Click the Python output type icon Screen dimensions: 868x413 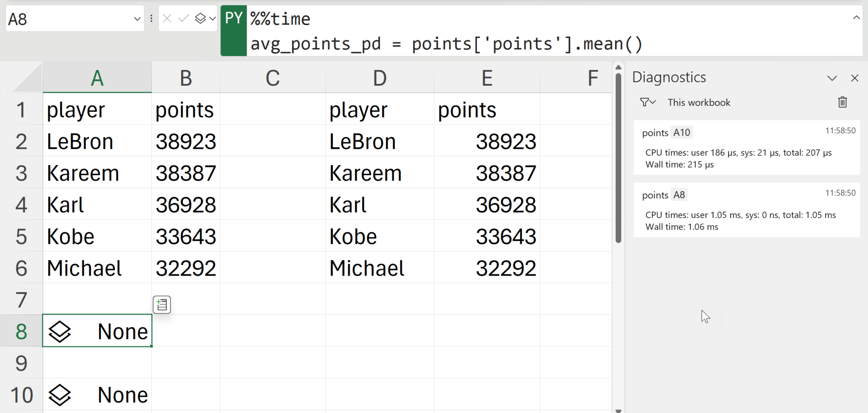coord(200,19)
